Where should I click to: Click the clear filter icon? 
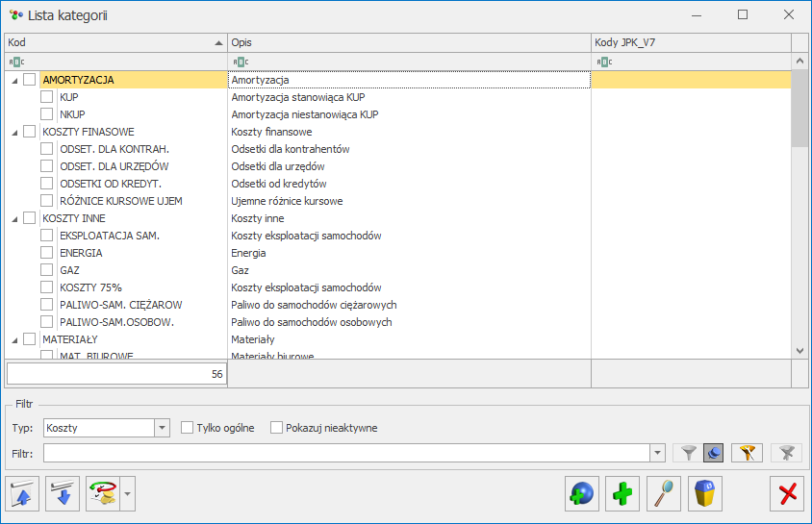(x=786, y=453)
